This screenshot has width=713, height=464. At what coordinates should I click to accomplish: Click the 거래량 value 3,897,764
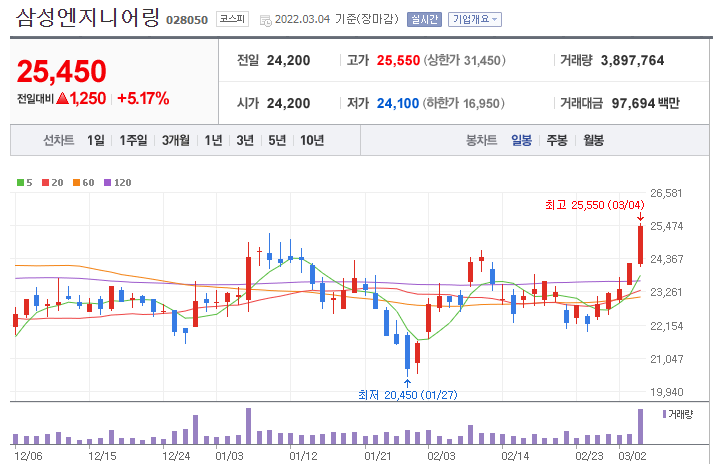pos(633,60)
